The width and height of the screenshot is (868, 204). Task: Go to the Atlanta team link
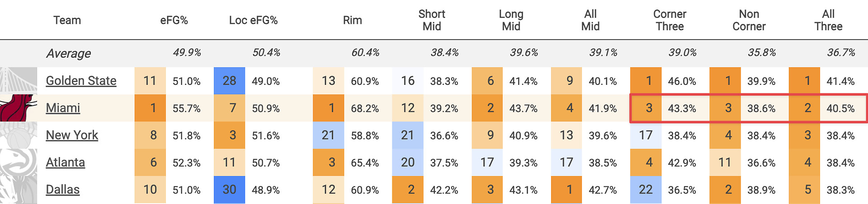click(65, 162)
